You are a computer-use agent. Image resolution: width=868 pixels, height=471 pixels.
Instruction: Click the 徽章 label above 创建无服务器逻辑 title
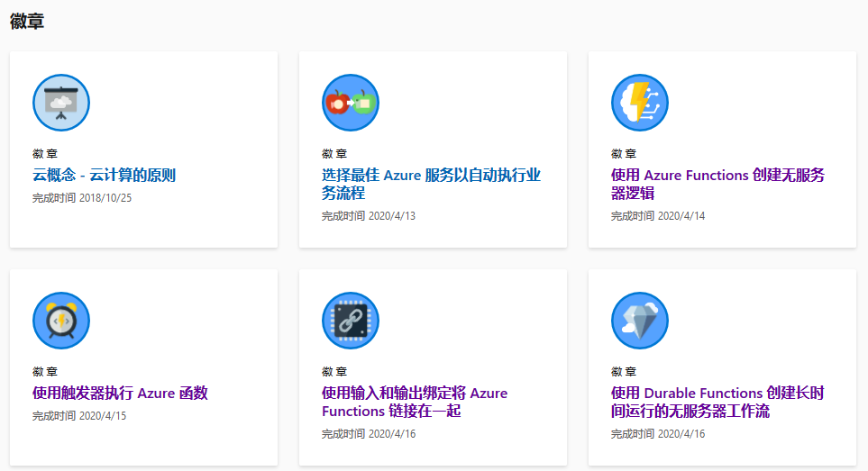click(624, 154)
